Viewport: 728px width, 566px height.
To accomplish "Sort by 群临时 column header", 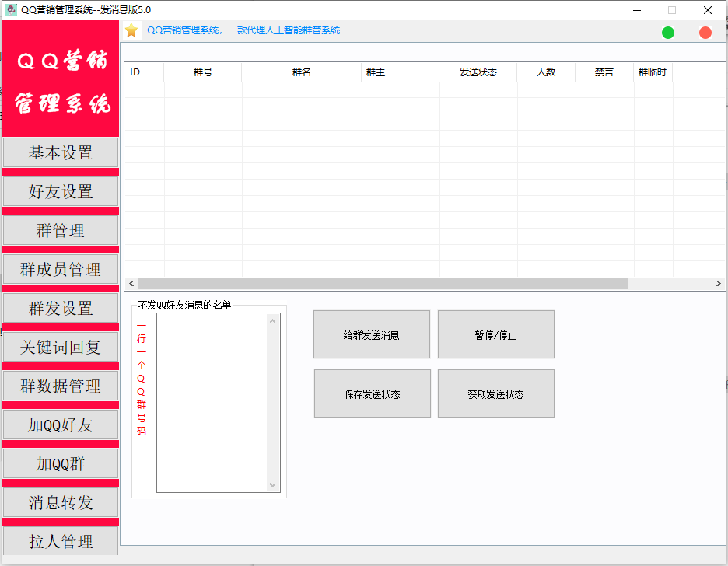I will (x=653, y=72).
